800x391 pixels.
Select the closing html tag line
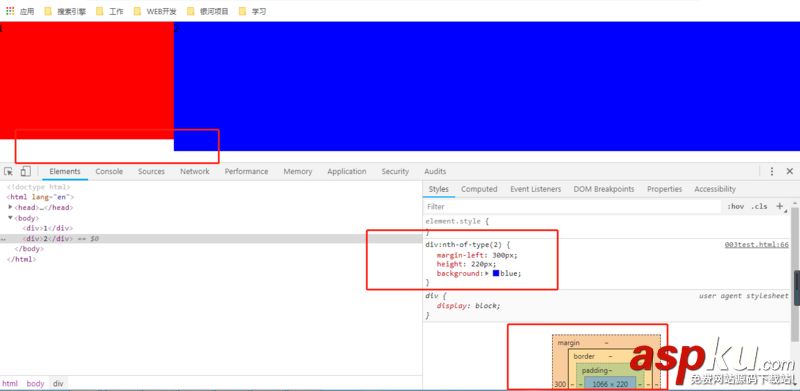21,259
